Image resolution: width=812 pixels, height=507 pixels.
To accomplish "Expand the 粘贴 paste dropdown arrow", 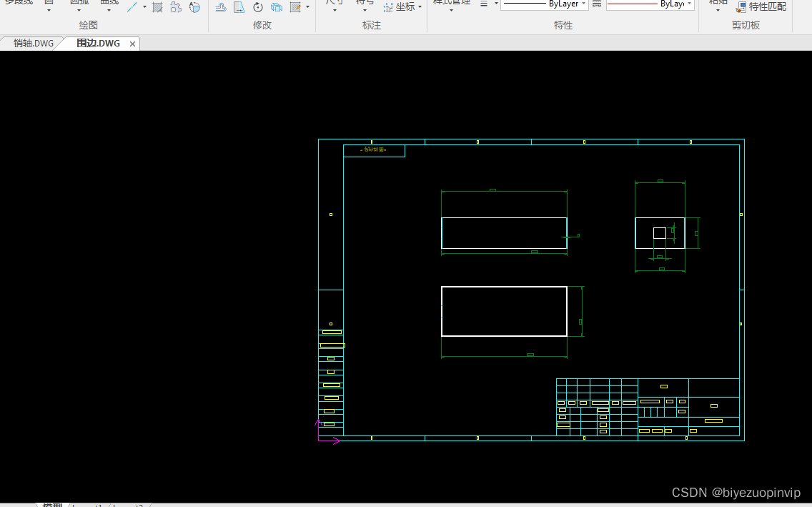I will 718,10.
